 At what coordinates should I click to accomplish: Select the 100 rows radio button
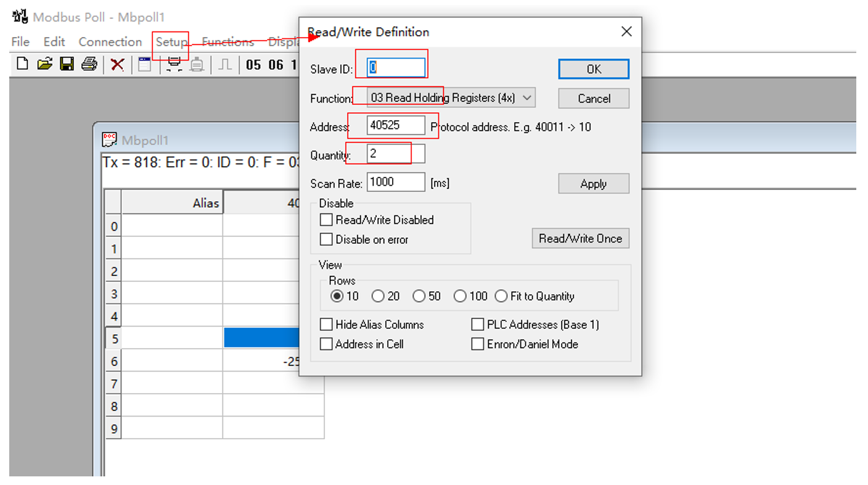coord(460,296)
